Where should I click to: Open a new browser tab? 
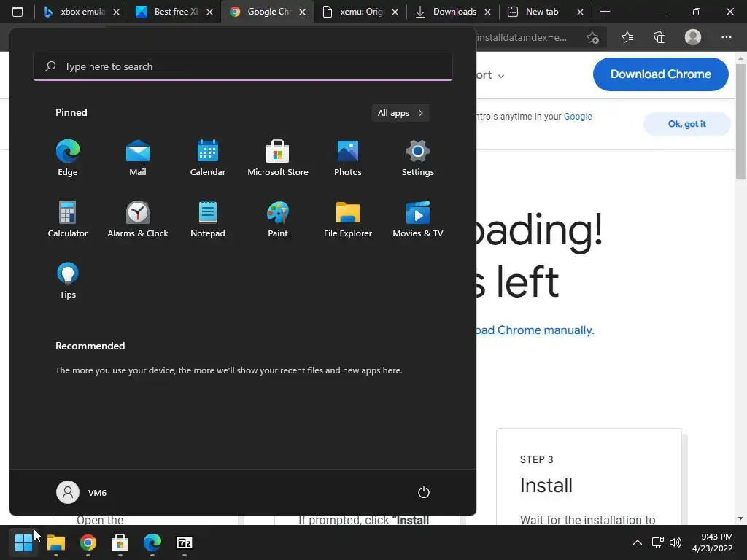click(605, 12)
